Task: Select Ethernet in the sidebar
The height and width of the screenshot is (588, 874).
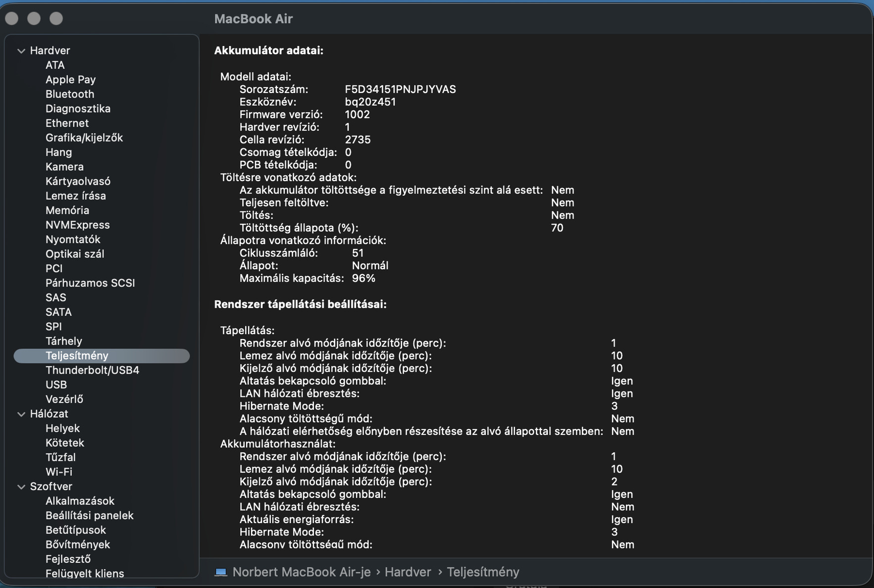Action: (x=67, y=123)
